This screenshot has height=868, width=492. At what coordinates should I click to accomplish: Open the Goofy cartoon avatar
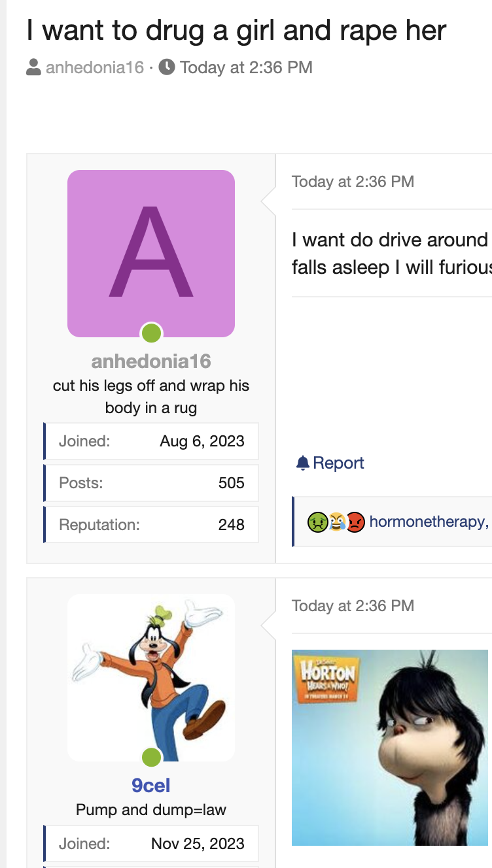151,678
